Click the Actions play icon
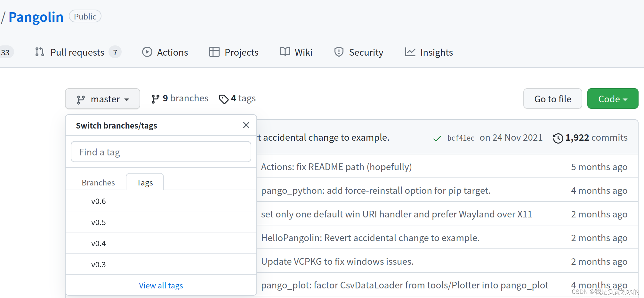 [147, 52]
